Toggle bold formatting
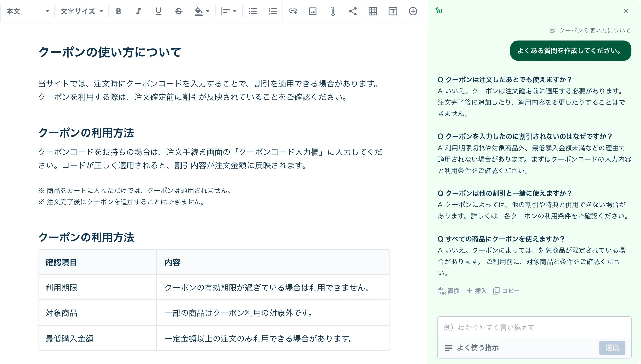Viewport: 641px width, 364px height. [118, 11]
